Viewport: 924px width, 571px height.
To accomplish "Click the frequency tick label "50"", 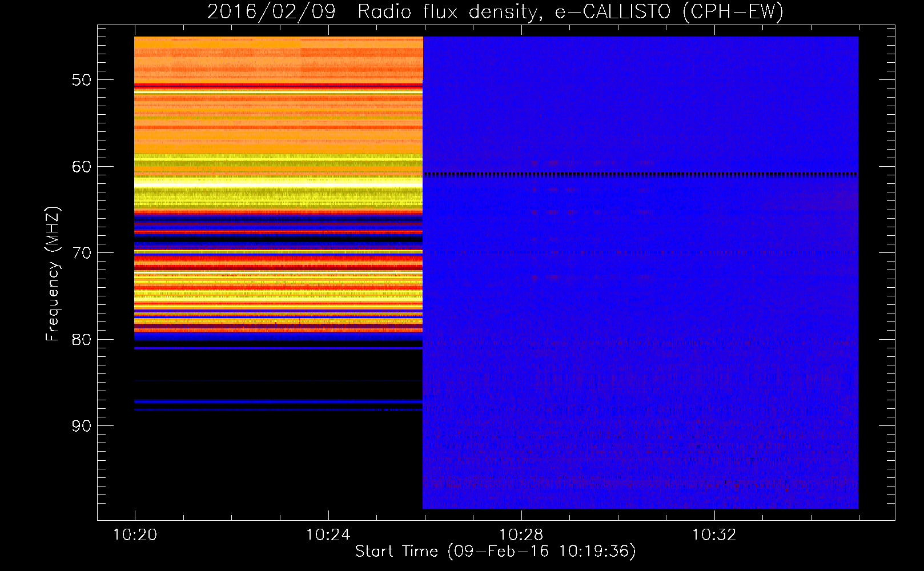I will 82,80.
